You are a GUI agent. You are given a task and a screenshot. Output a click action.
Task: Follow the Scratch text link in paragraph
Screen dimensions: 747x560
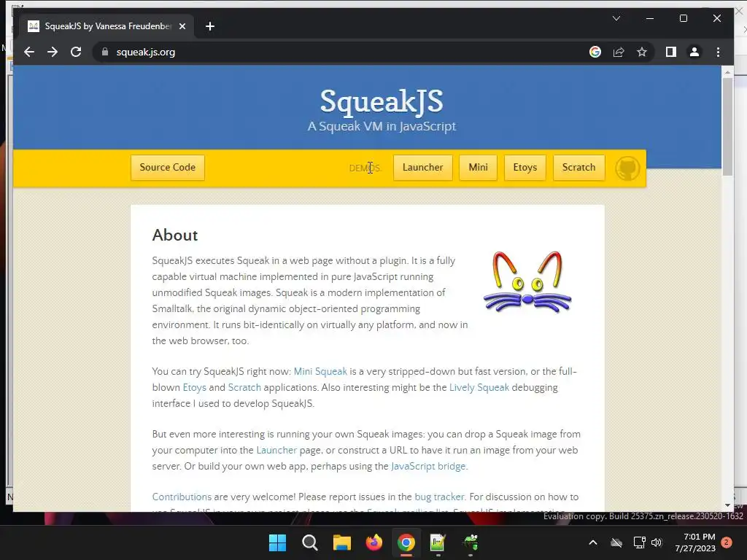(x=244, y=388)
